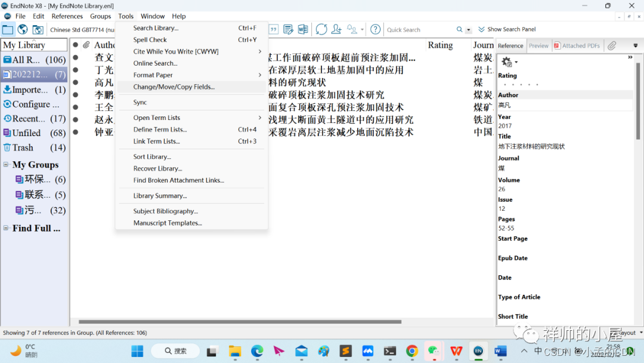Toggle read status dot for 高凡 reference

pos(76,82)
